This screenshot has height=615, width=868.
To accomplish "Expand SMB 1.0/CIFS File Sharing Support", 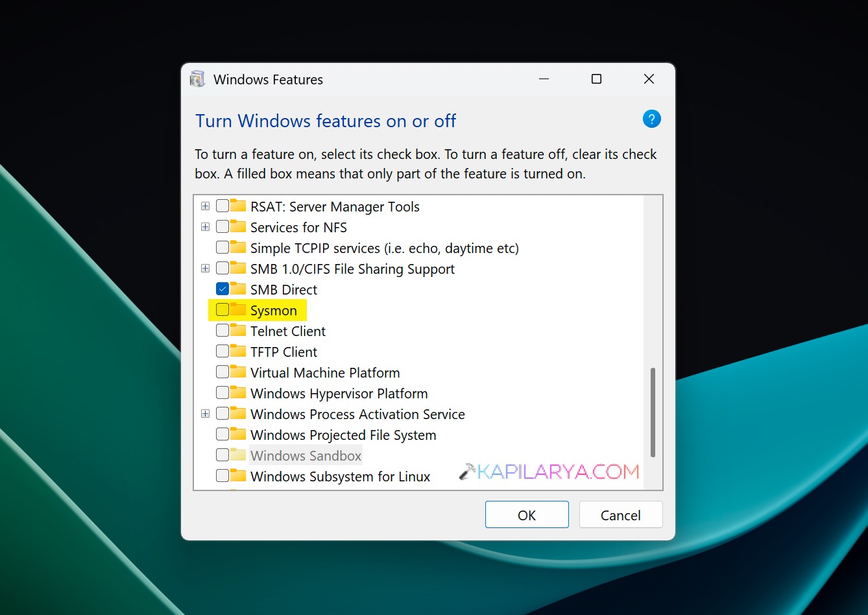I will (205, 268).
